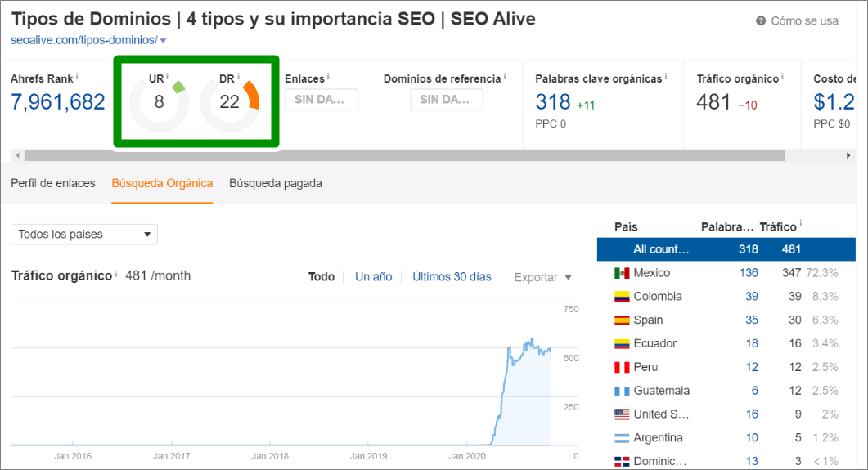
Task: Click the Spain flag icon
Action: click(622, 320)
